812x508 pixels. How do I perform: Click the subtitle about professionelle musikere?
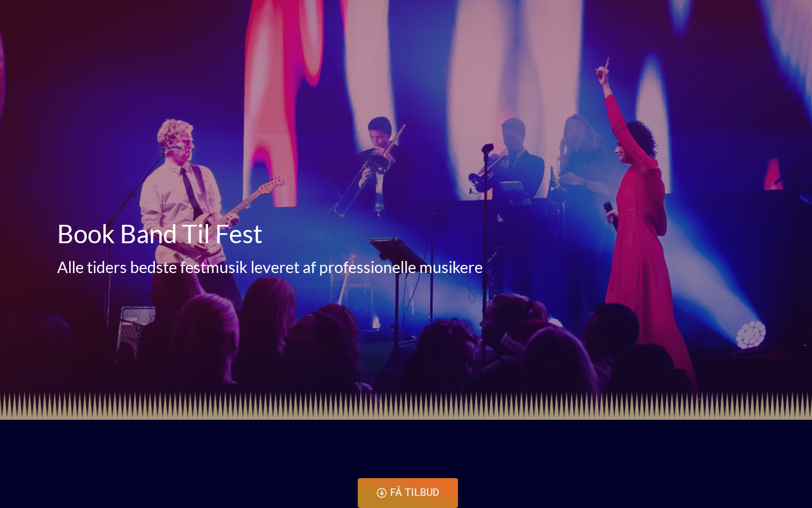pos(270,267)
